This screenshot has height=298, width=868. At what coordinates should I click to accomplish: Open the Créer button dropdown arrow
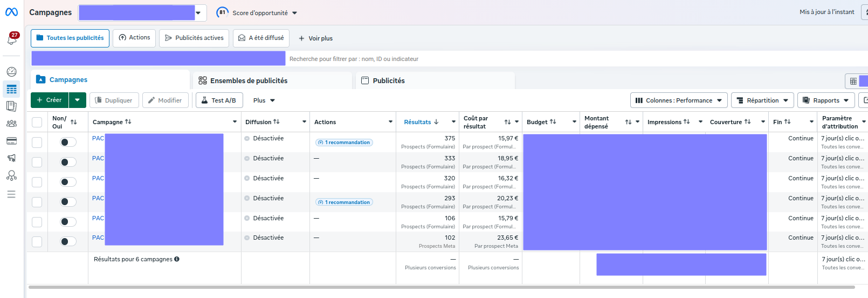[78, 100]
